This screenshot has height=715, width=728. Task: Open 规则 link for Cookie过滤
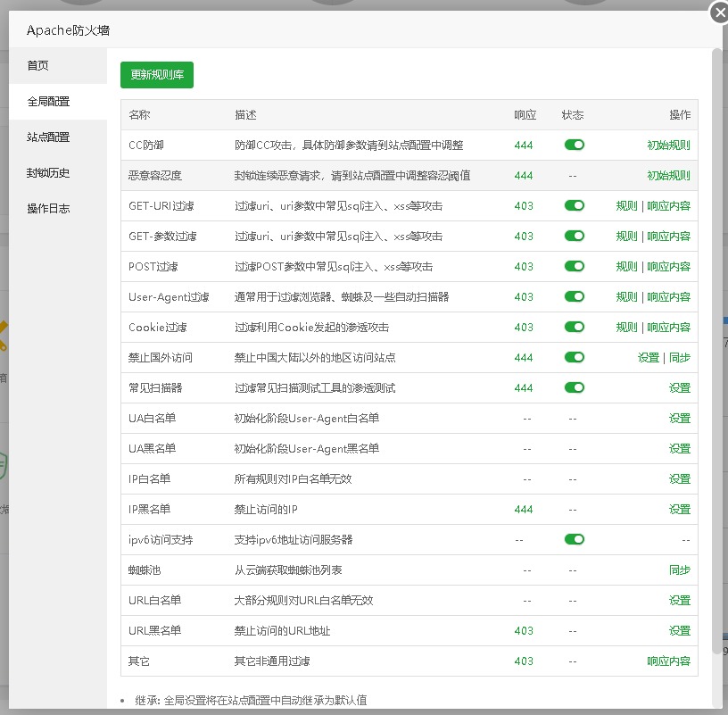tap(627, 328)
